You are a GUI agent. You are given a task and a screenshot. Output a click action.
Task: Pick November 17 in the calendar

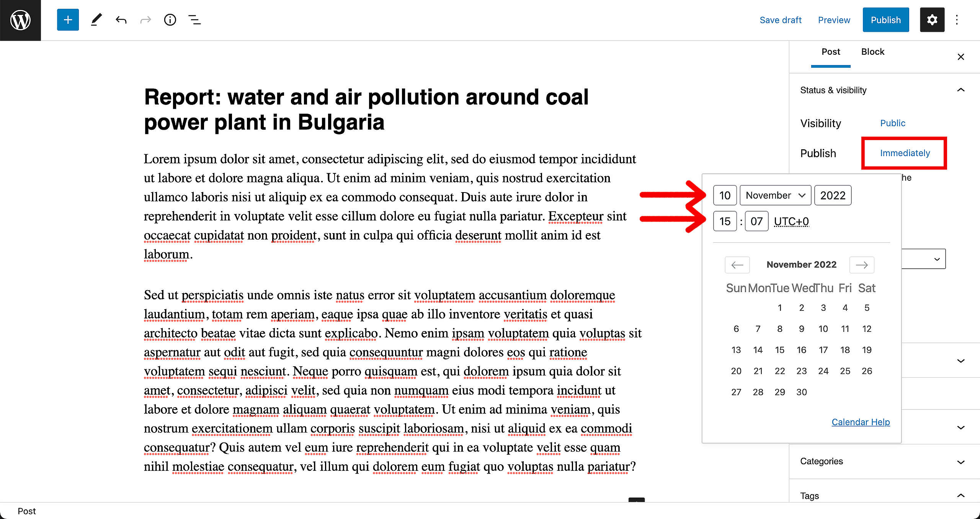point(823,350)
